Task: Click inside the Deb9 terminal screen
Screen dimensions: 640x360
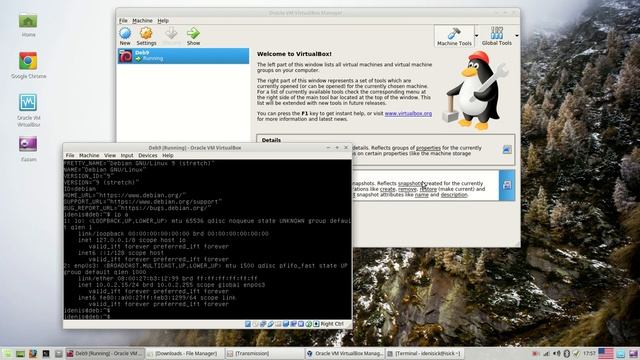Action: pyautogui.click(x=207, y=240)
